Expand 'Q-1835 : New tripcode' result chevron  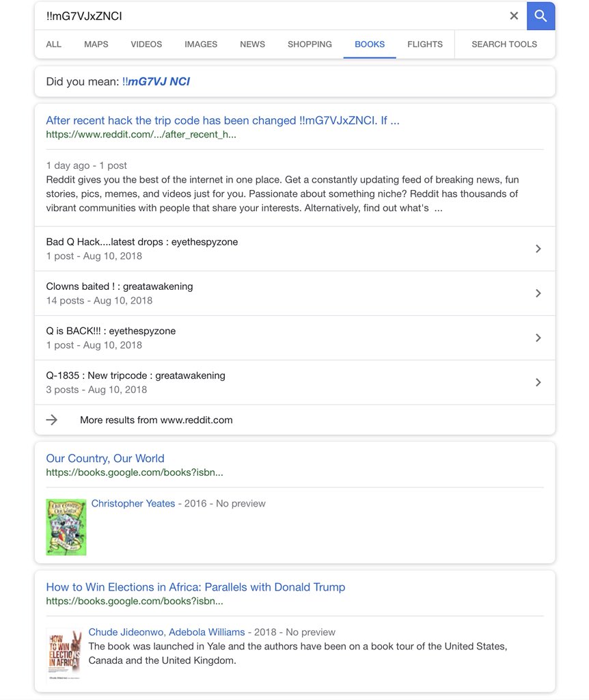point(538,382)
